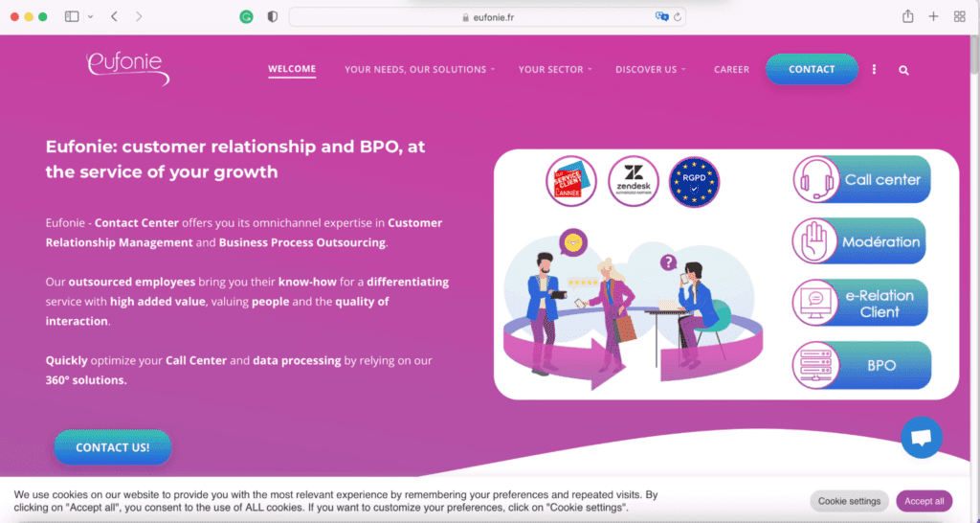Image resolution: width=980 pixels, height=523 pixels.
Task: Click the eufonie.fr address bar
Action: click(x=487, y=17)
